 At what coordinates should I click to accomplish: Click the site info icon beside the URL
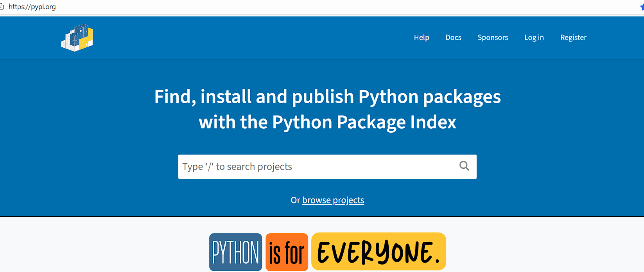2,7
